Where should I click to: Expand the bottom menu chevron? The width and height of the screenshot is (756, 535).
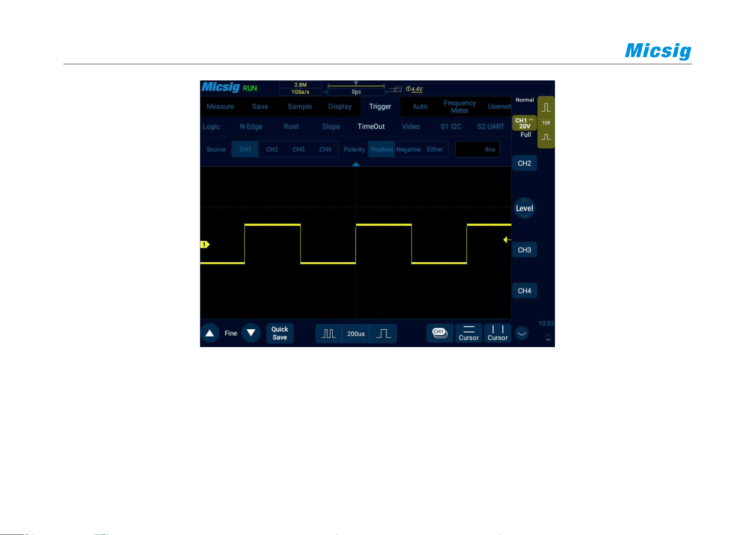pyautogui.click(x=522, y=334)
